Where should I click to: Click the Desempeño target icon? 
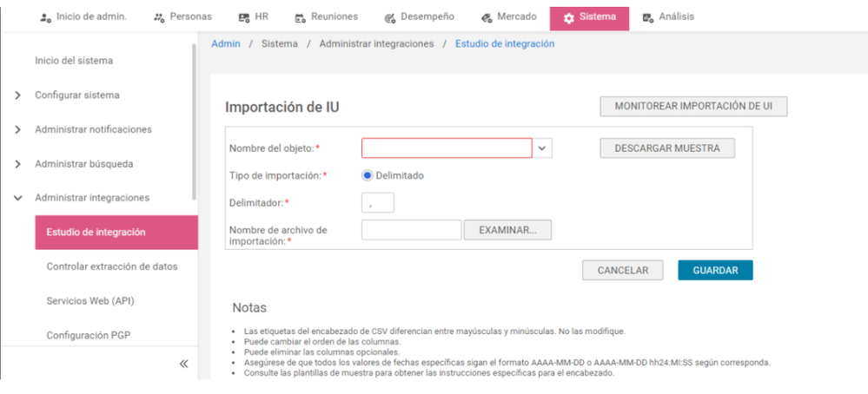(x=389, y=17)
